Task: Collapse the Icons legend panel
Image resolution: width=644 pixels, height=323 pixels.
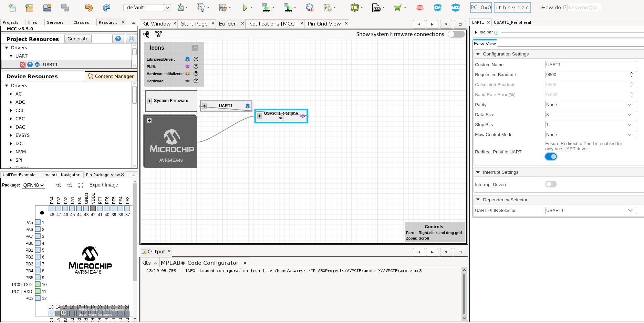Action: [195, 48]
